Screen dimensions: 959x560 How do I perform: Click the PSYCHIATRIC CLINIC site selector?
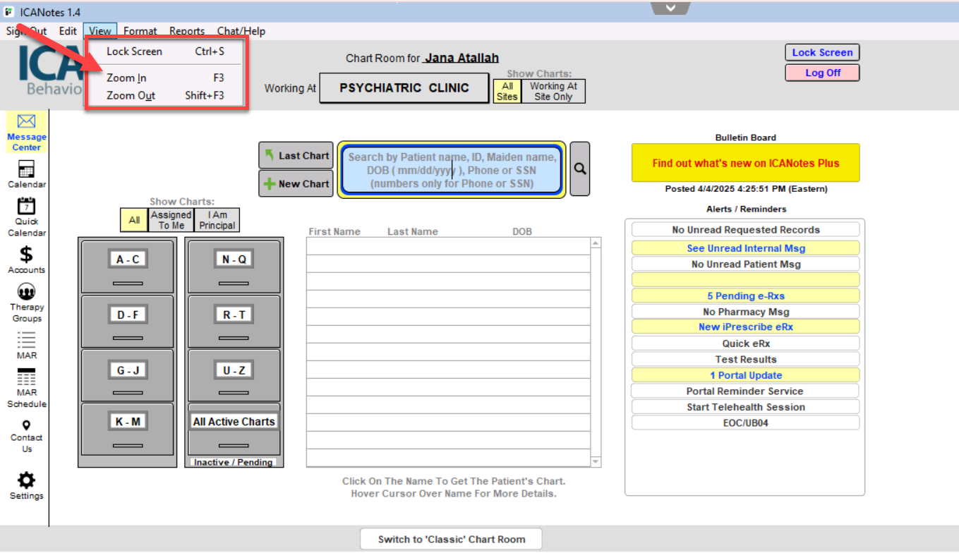(404, 88)
